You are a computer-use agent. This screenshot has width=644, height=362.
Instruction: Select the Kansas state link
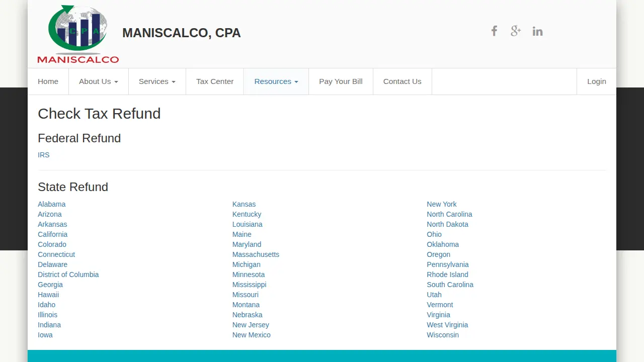(x=244, y=204)
